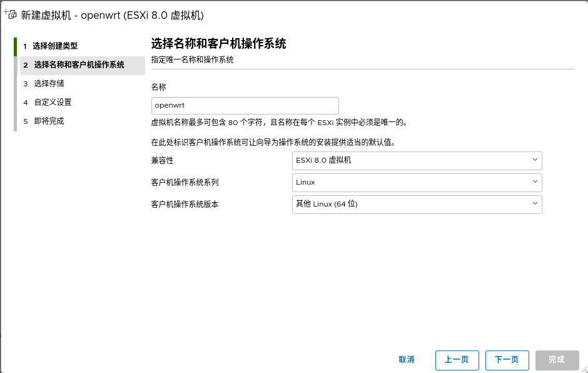Click the 下一页 button

click(507, 360)
